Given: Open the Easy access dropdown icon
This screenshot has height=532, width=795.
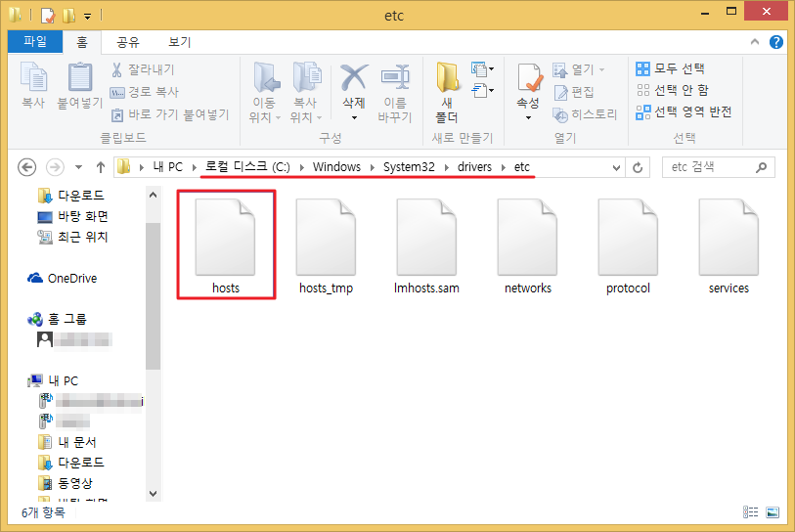Looking at the screenshot, I should (482, 91).
